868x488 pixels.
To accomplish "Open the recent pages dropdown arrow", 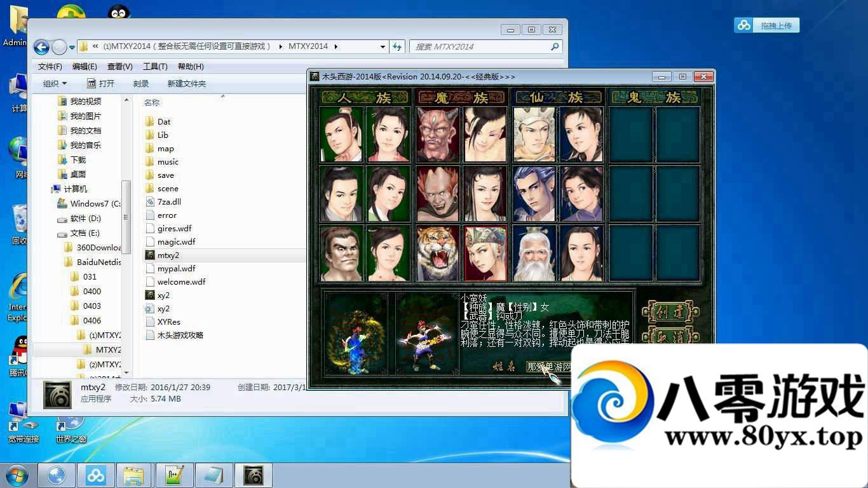I will click(x=72, y=47).
